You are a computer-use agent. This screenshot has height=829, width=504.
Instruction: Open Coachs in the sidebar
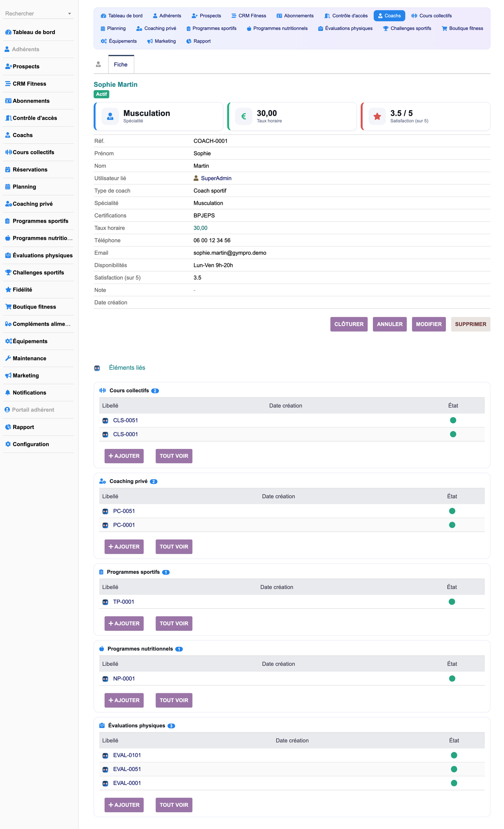(23, 135)
